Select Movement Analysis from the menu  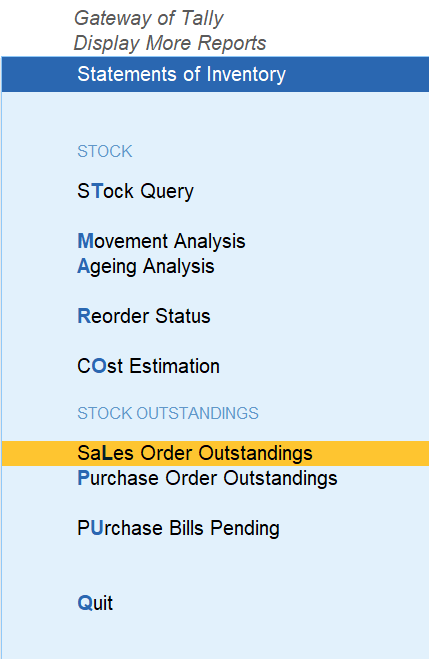pos(161,241)
